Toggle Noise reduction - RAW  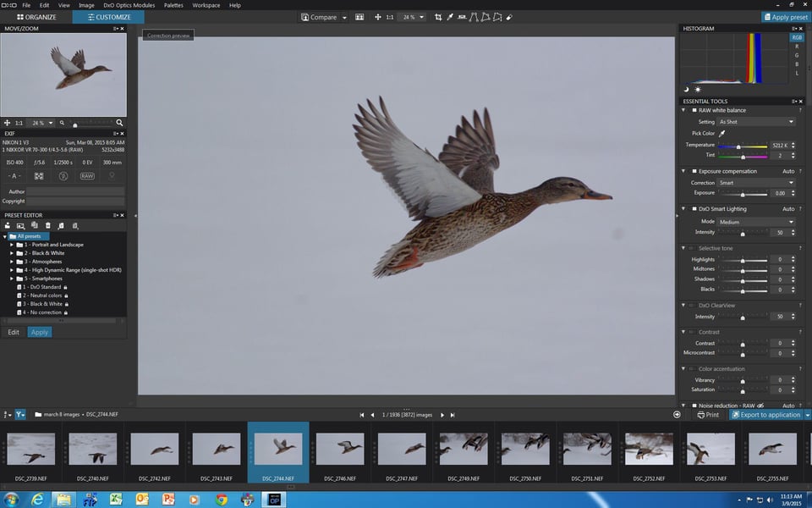tap(694, 406)
